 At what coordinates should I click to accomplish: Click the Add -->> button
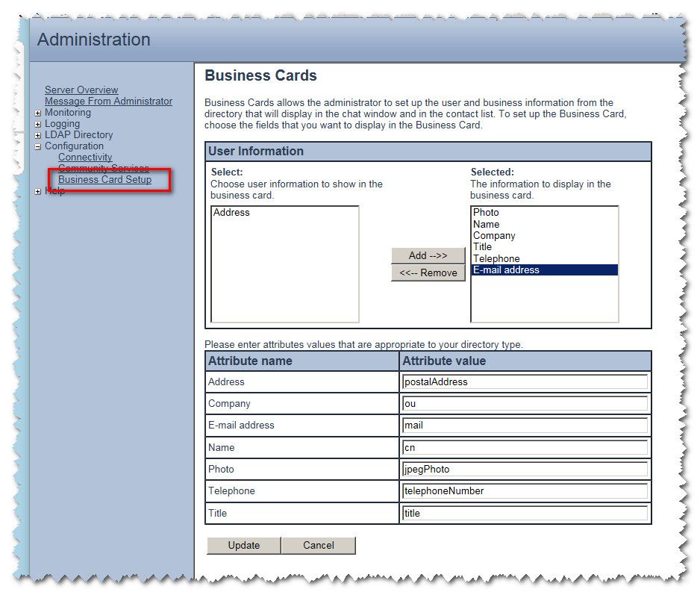click(428, 255)
